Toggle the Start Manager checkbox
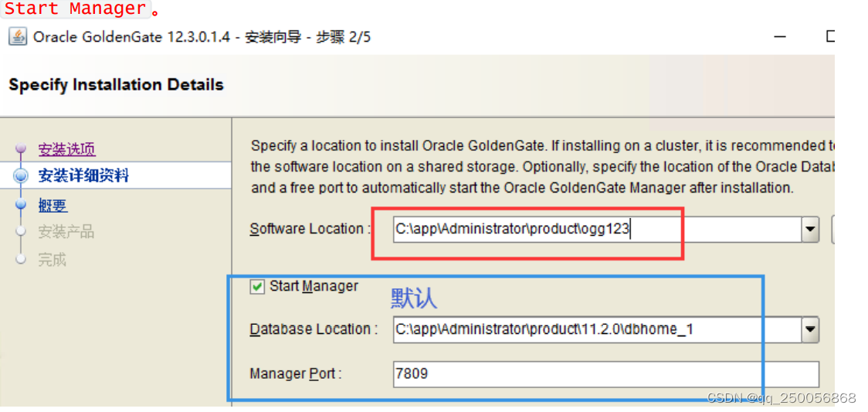Image resolution: width=868 pixels, height=412 pixels. pos(257,287)
